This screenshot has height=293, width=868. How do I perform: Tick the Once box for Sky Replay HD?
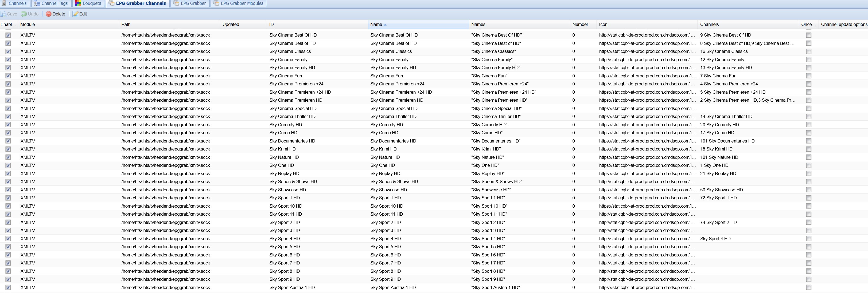(x=809, y=173)
